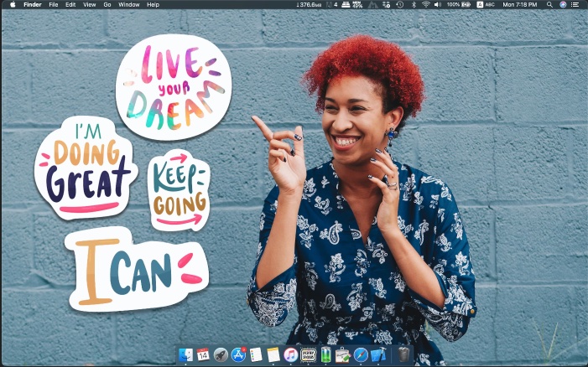Open the Notes app in Dock
Viewport: 588px width, 367px height.
click(x=273, y=354)
